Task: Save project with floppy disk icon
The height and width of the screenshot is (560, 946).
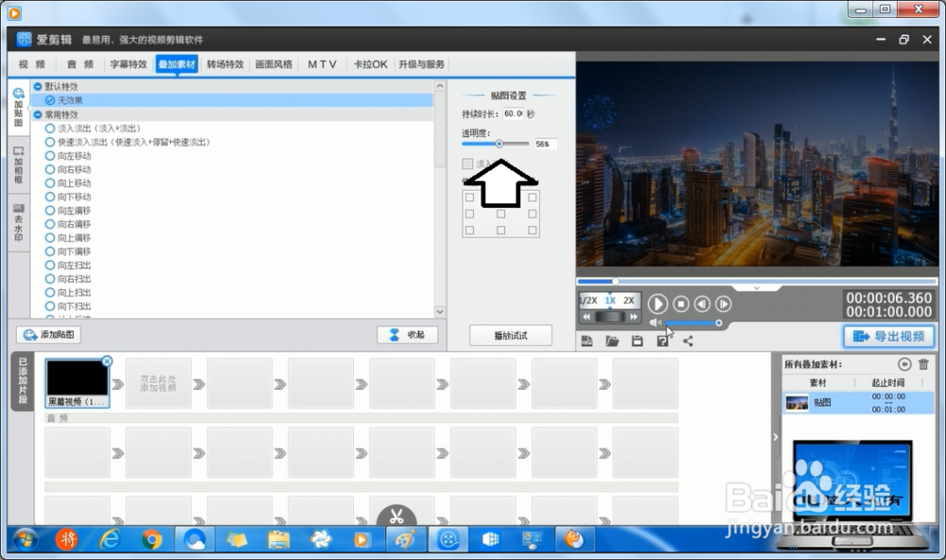Action: (x=637, y=341)
